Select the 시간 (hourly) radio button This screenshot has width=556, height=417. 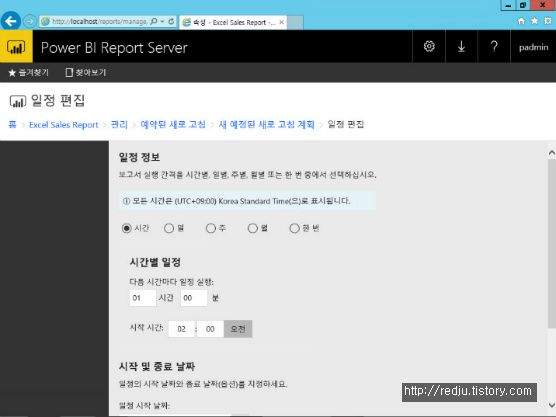[x=127, y=228]
